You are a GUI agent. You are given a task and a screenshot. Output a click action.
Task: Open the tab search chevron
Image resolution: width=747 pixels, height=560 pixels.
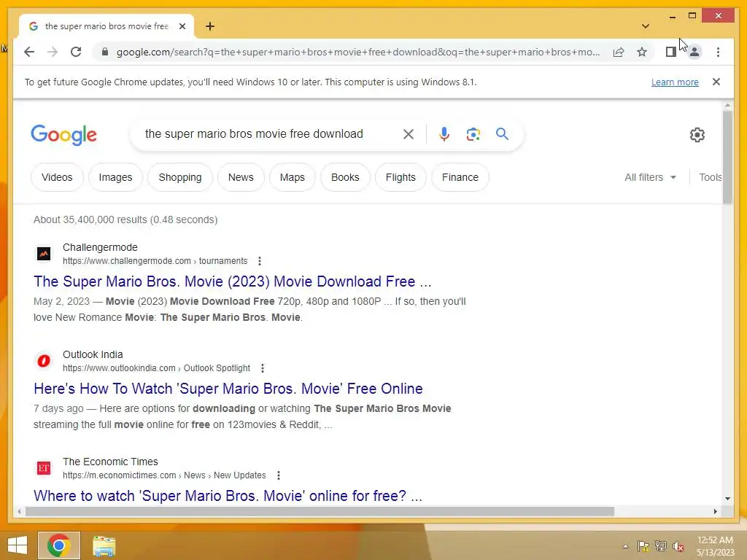click(645, 26)
